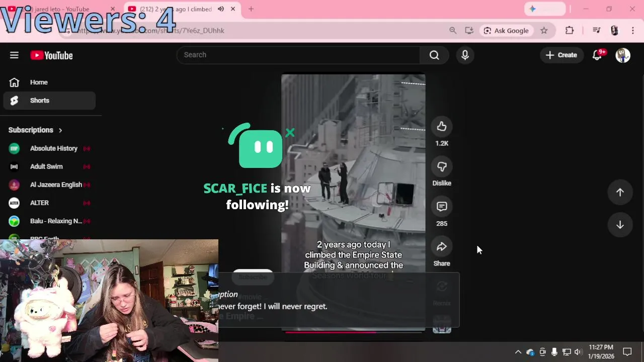The image size is (644, 362).
Task: Open Absolute History subscription
Action: coord(49,148)
